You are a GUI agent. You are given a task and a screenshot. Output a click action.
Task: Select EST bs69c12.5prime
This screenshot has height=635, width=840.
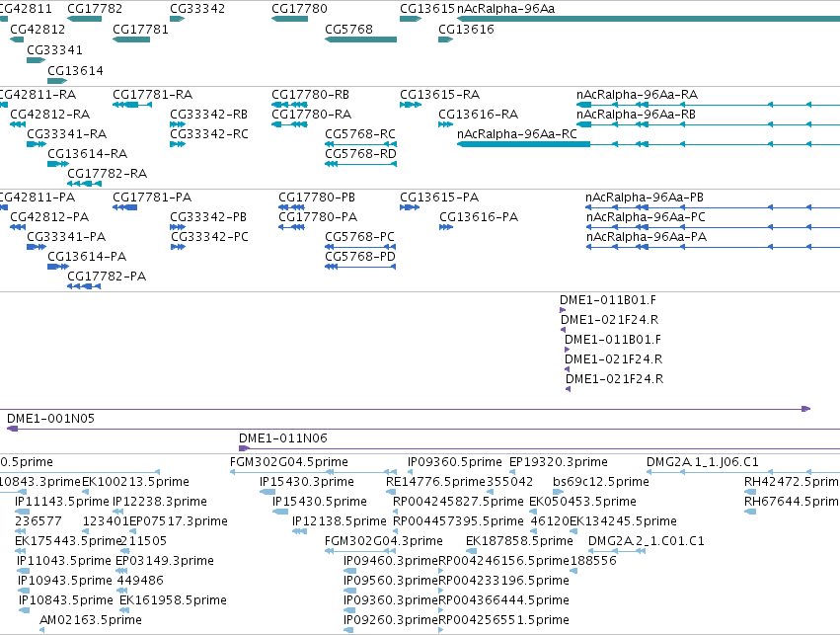coord(601,482)
